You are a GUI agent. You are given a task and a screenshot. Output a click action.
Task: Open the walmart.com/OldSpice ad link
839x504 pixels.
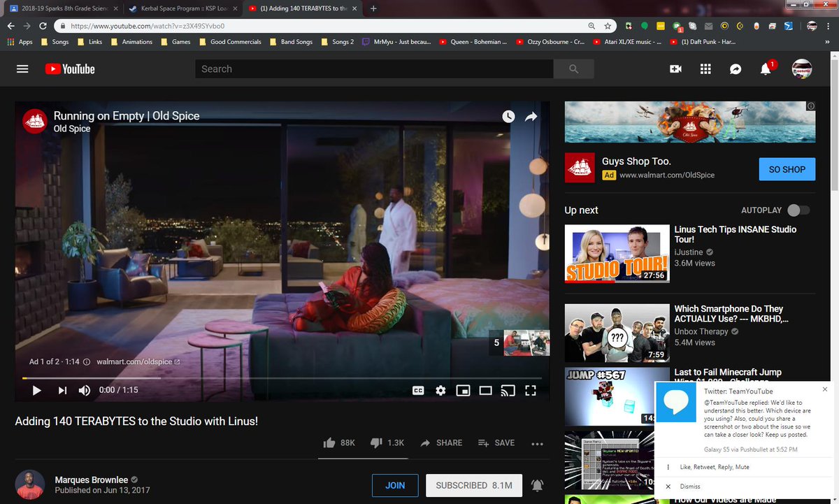(x=667, y=175)
